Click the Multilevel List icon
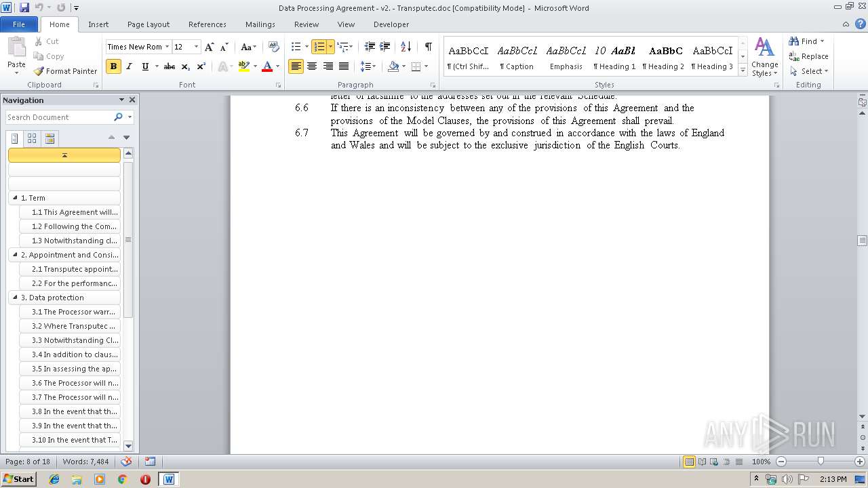This screenshot has width=868, height=488. [342, 47]
